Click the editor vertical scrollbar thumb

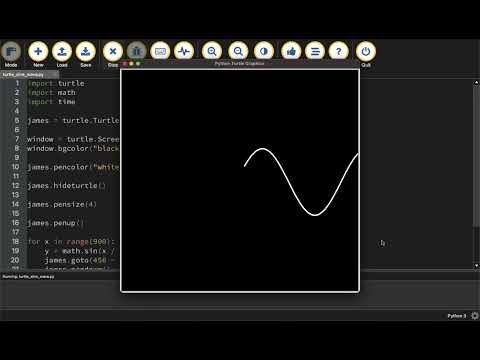pos(476,157)
